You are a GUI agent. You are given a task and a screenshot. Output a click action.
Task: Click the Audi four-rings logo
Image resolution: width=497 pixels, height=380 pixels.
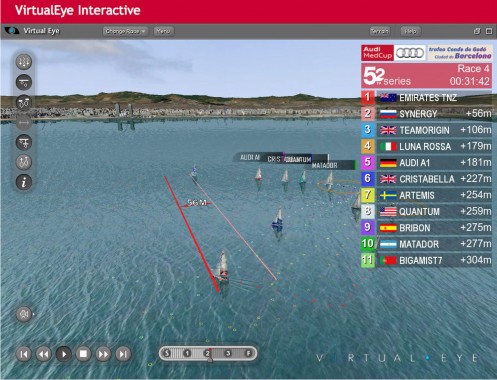tap(410, 53)
